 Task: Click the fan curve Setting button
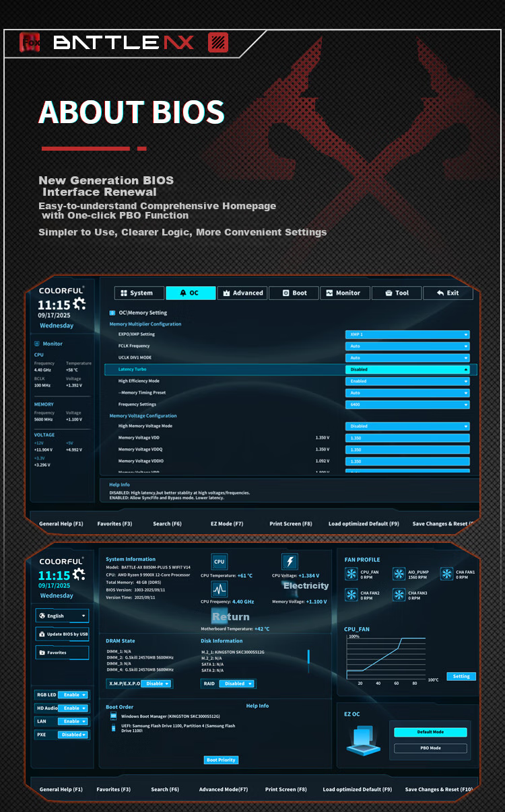[x=461, y=676]
